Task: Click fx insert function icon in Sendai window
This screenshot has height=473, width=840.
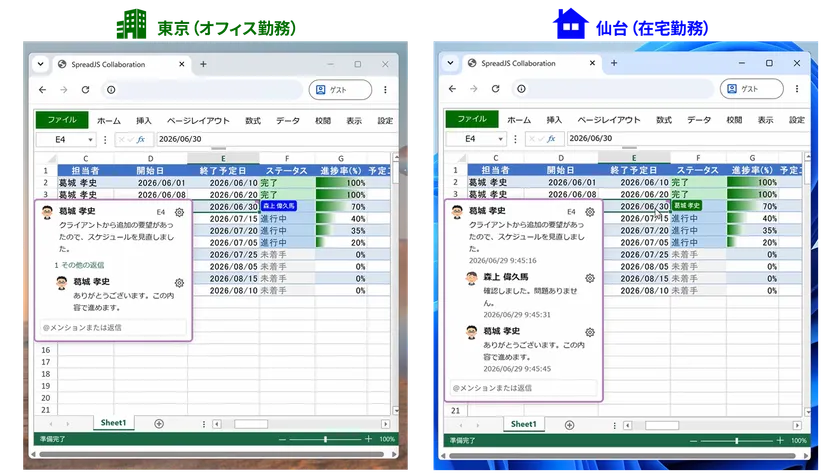Action: point(551,138)
